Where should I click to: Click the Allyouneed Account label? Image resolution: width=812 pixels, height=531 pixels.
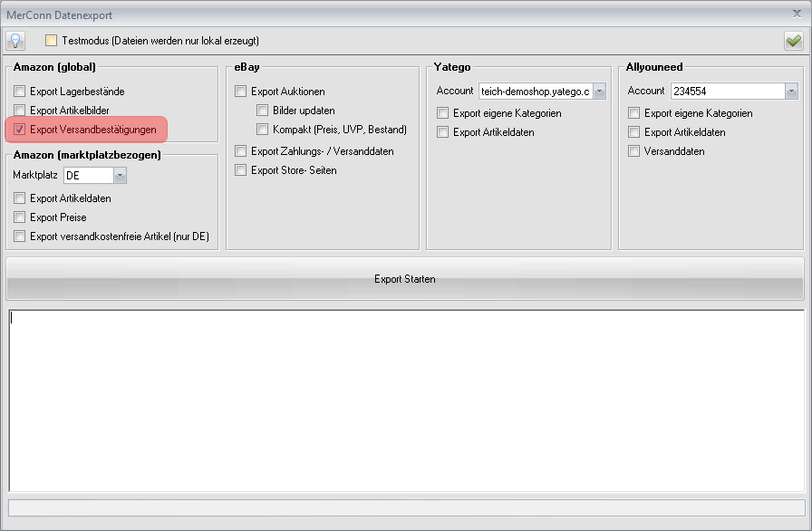[646, 91]
